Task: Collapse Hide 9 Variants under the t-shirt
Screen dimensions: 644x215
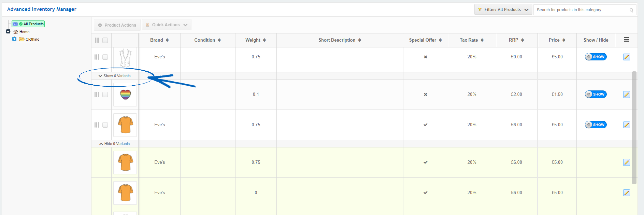Action: pyautogui.click(x=115, y=143)
